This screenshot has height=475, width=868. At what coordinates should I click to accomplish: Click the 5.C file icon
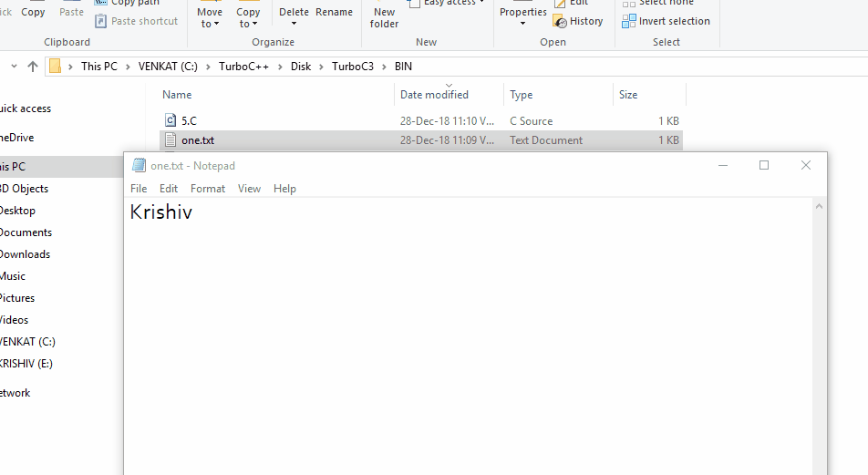170,120
